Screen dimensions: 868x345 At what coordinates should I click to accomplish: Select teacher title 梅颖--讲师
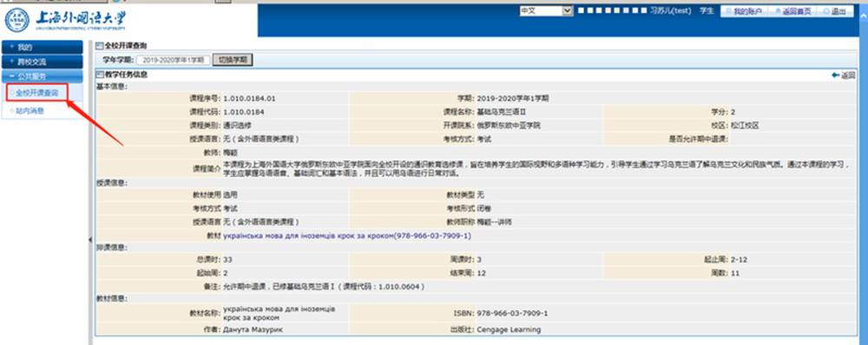495,222
